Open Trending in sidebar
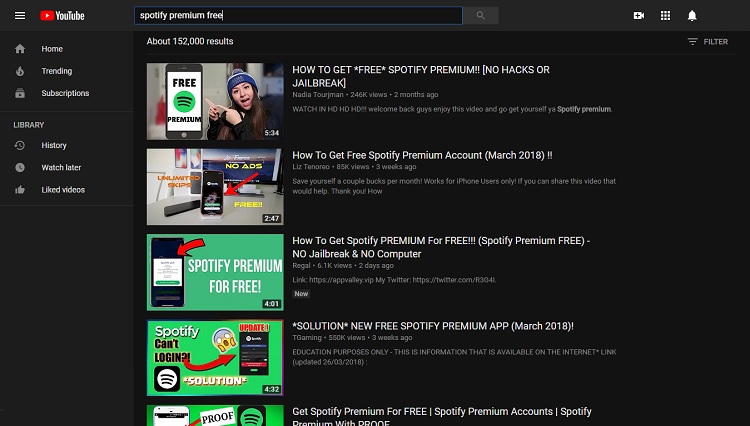 [56, 71]
